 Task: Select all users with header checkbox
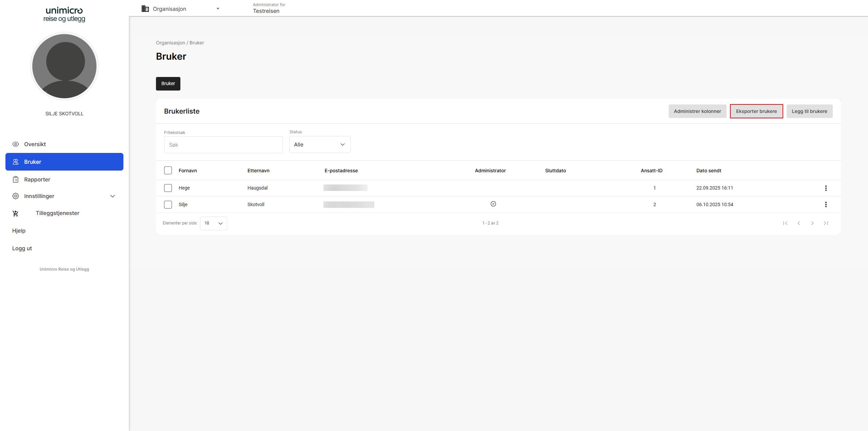click(168, 171)
